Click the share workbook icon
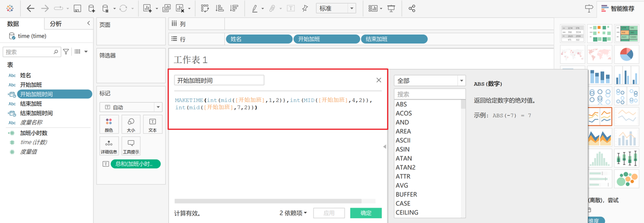This screenshot has width=644, height=223. pos(412,9)
